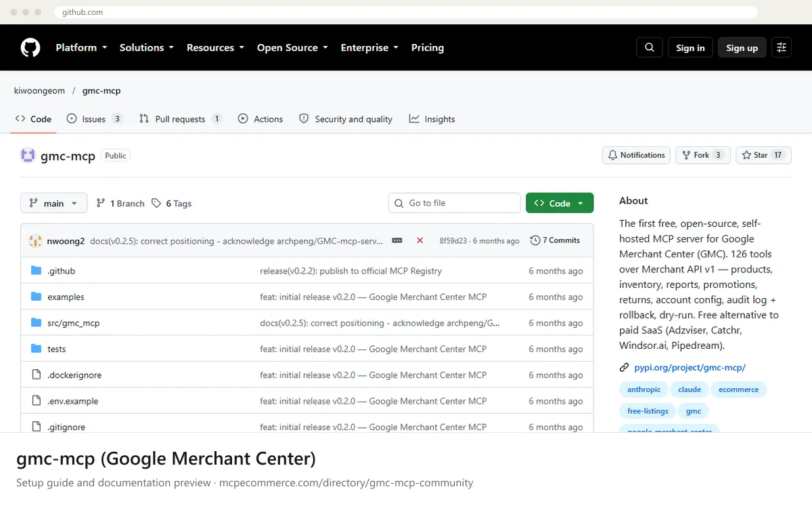Switch to the Insights tab

pyautogui.click(x=432, y=119)
